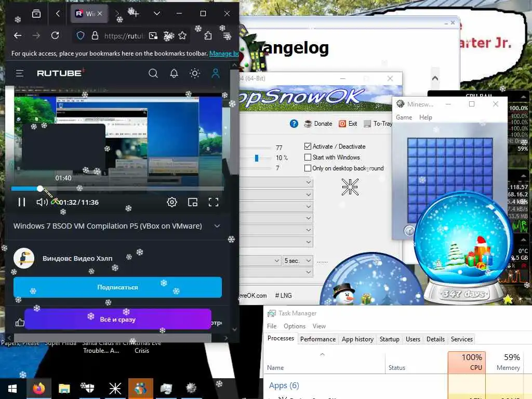Open the Firefox new tab plus button
Image resolution: width=532 pixels, height=399 pixels.
136,14
